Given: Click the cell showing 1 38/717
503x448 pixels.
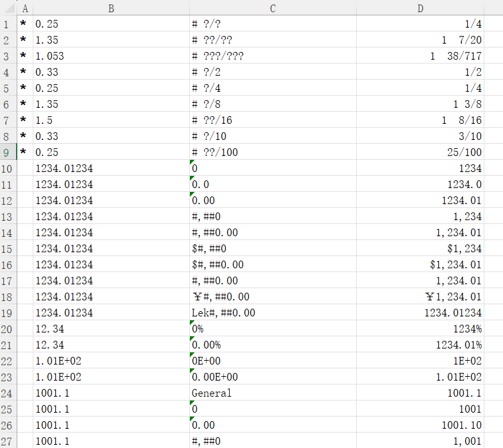Looking at the screenshot, I should 420,56.
